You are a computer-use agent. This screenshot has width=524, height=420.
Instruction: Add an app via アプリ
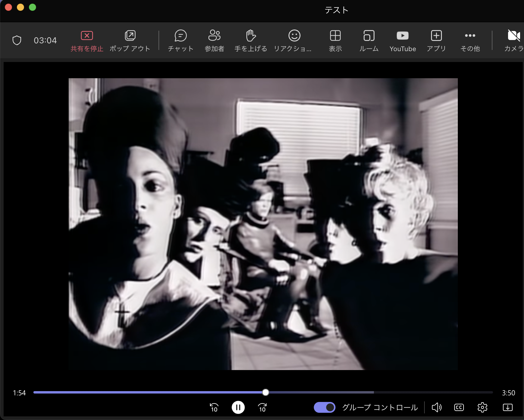(436, 41)
